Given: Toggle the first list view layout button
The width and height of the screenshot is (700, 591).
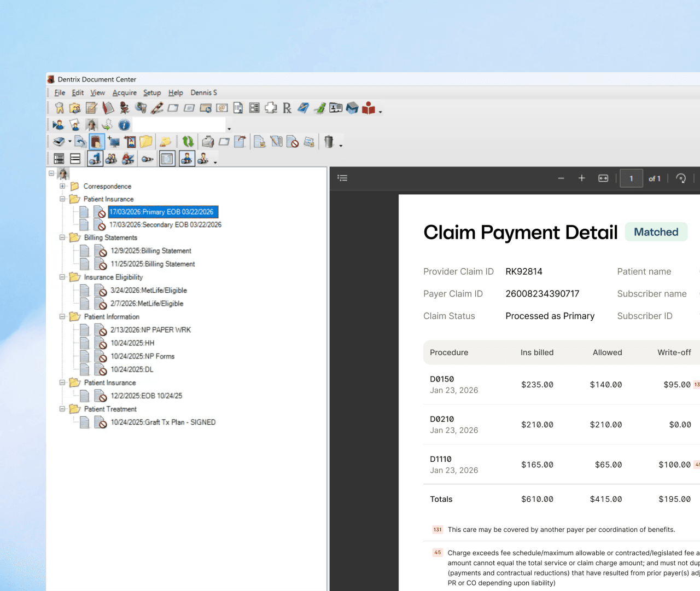Looking at the screenshot, I should click(x=59, y=159).
